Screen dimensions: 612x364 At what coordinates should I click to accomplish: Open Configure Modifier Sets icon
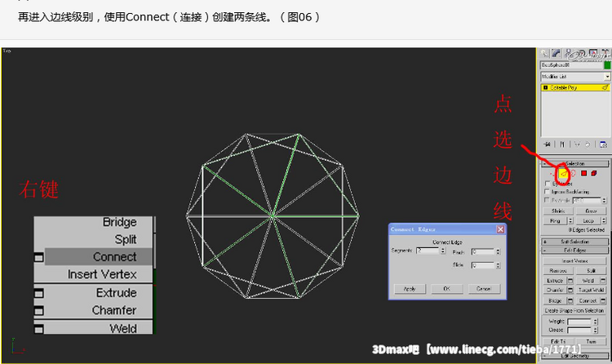(x=603, y=144)
